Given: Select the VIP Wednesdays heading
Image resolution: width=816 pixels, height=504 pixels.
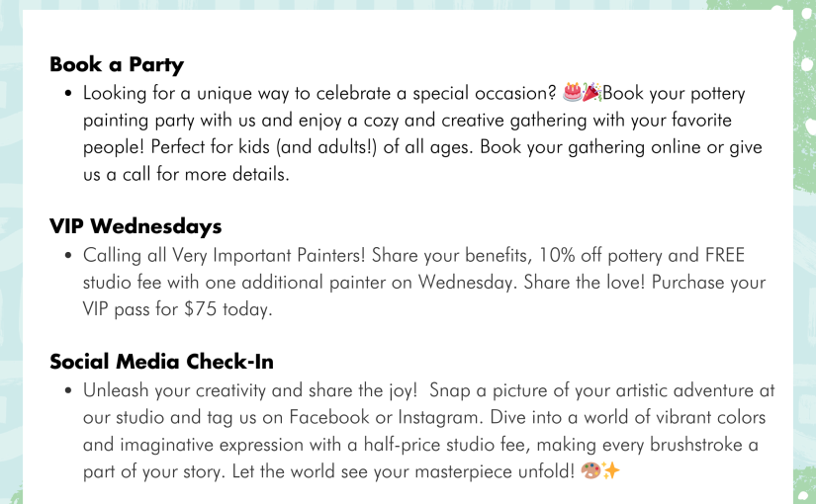Looking at the screenshot, I should coord(136,226).
